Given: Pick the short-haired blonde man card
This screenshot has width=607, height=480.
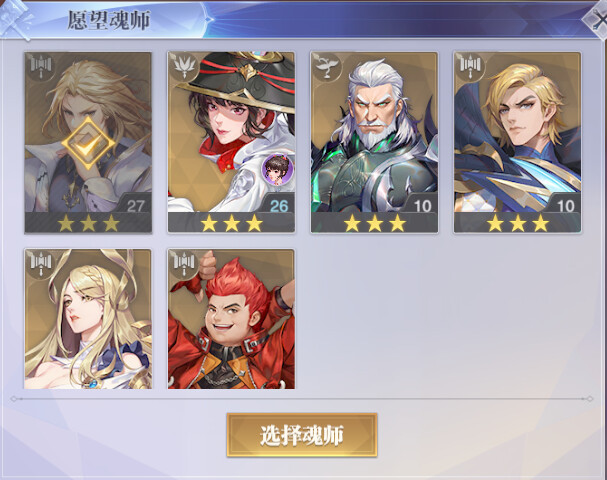Looking at the screenshot, I should (518, 142).
